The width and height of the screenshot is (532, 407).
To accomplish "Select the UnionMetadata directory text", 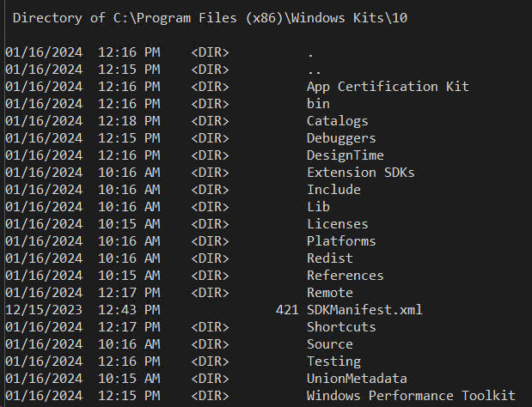I will pyautogui.click(x=357, y=379).
